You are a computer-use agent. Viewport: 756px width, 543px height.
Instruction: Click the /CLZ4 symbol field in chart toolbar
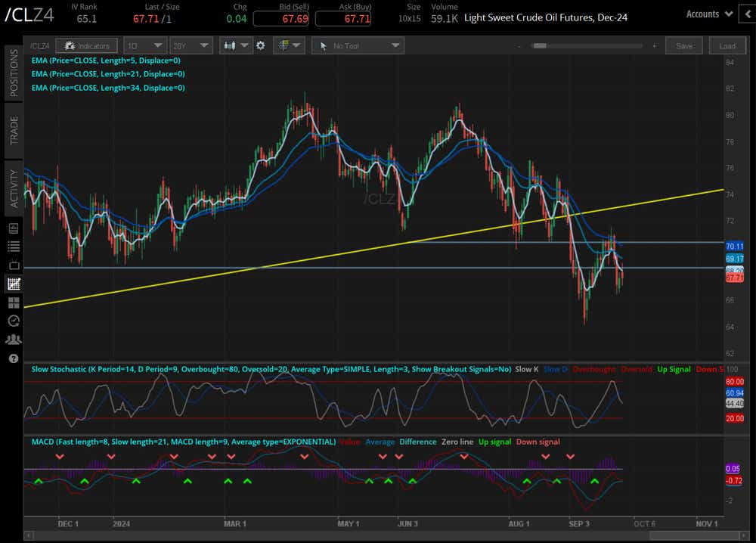click(x=39, y=46)
